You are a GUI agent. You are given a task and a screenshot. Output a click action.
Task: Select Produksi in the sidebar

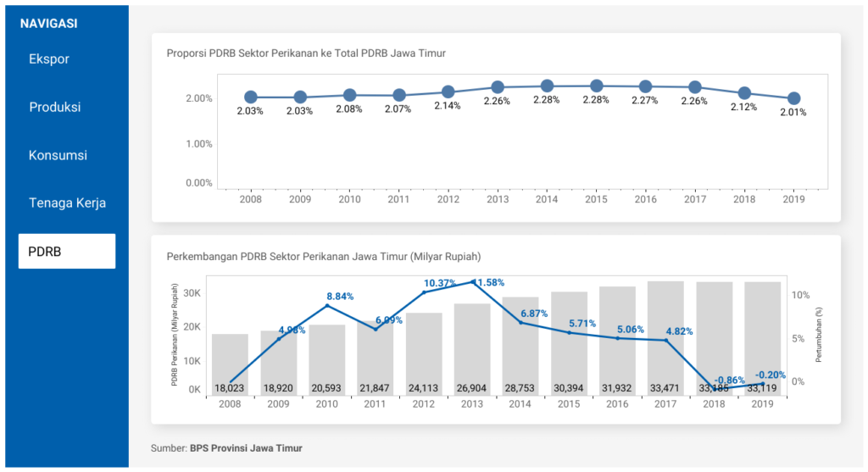(x=54, y=108)
